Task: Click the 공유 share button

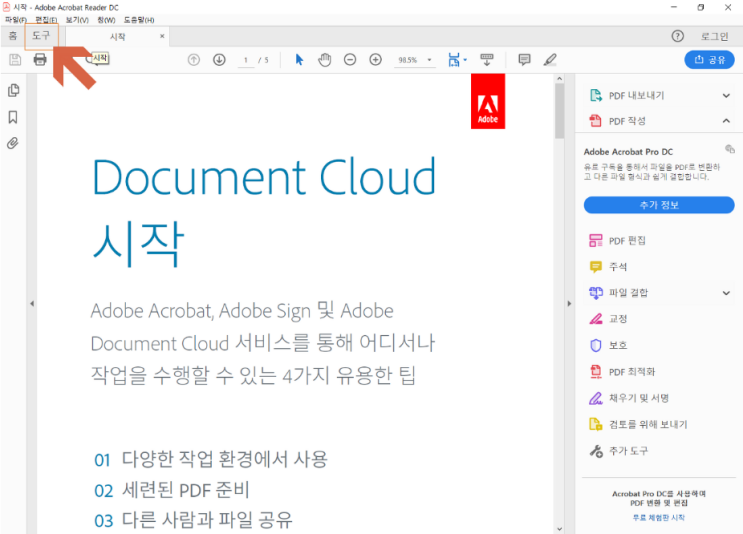Action: (x=709, y=60)
